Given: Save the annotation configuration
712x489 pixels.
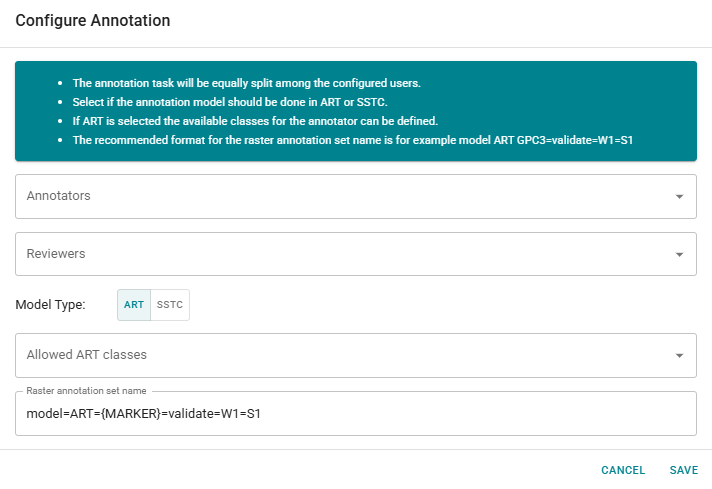Looking at the screenshot, I should pos(684,470).
